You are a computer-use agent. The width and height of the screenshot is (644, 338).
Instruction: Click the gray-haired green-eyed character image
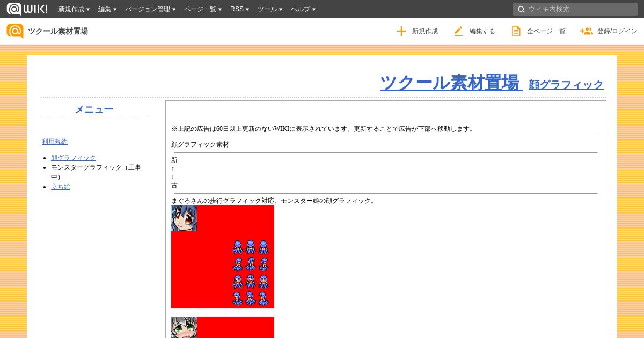point(223,327)
